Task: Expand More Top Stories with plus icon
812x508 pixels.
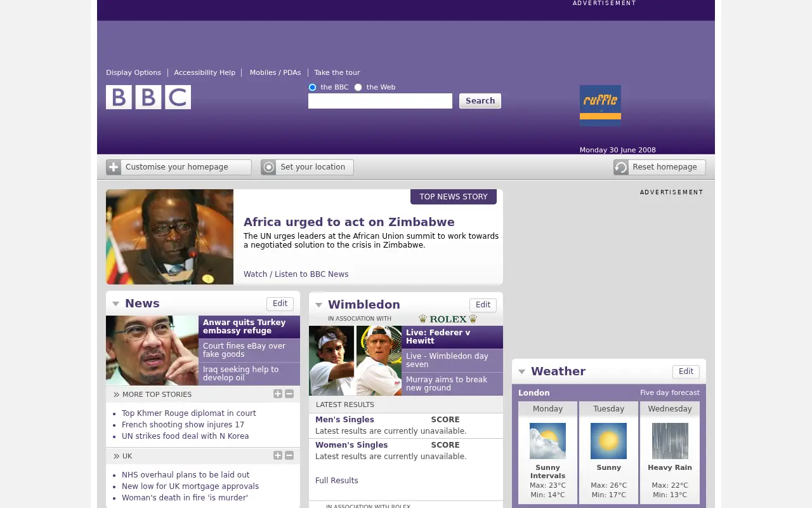Action: 278,394
